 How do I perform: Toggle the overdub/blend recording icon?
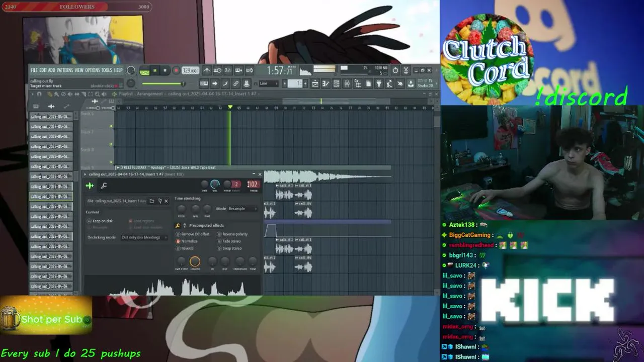pos(238,70)
